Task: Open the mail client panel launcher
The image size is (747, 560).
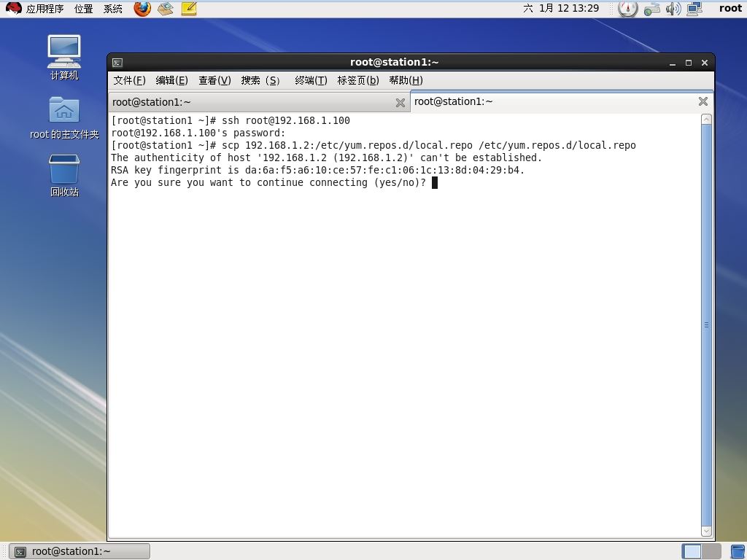Action: [166, 9]
